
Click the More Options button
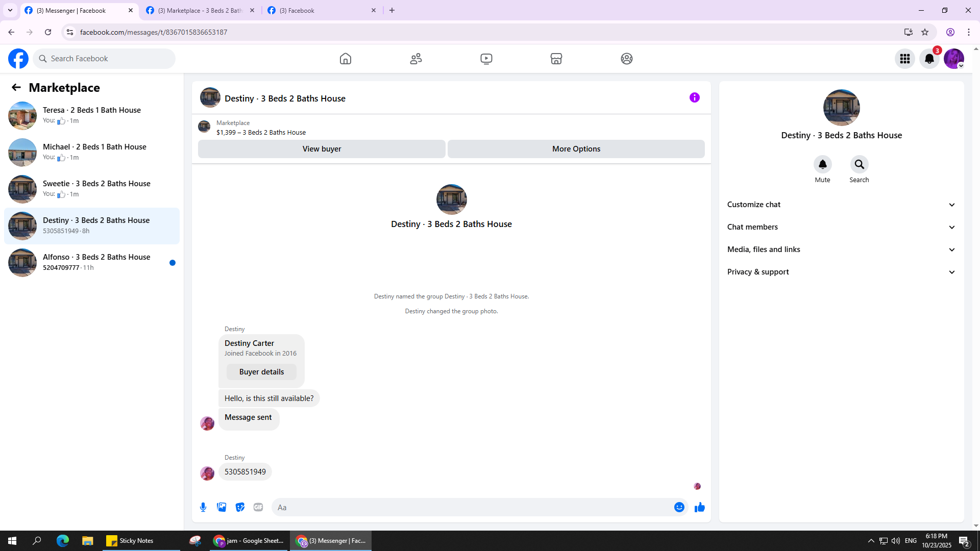point(576,149)
